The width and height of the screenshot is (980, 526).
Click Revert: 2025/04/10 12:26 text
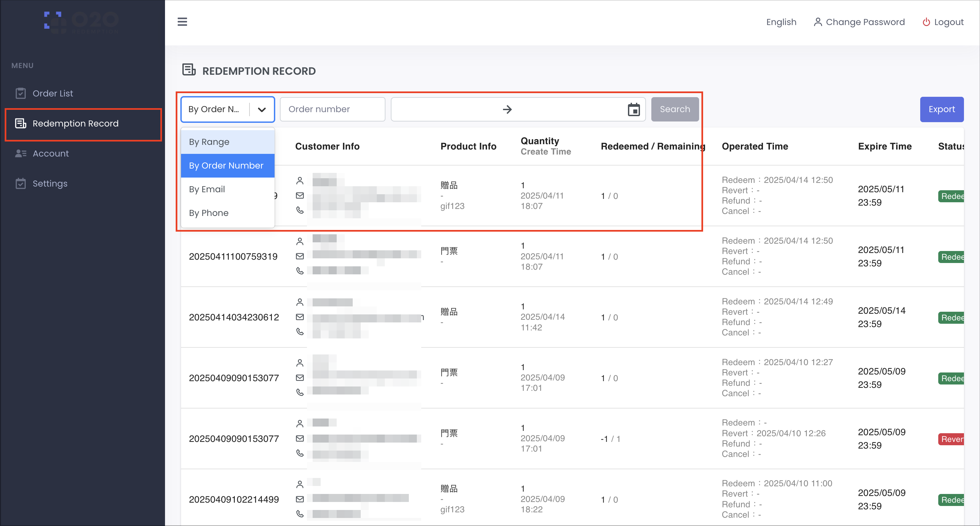[774, 433]
